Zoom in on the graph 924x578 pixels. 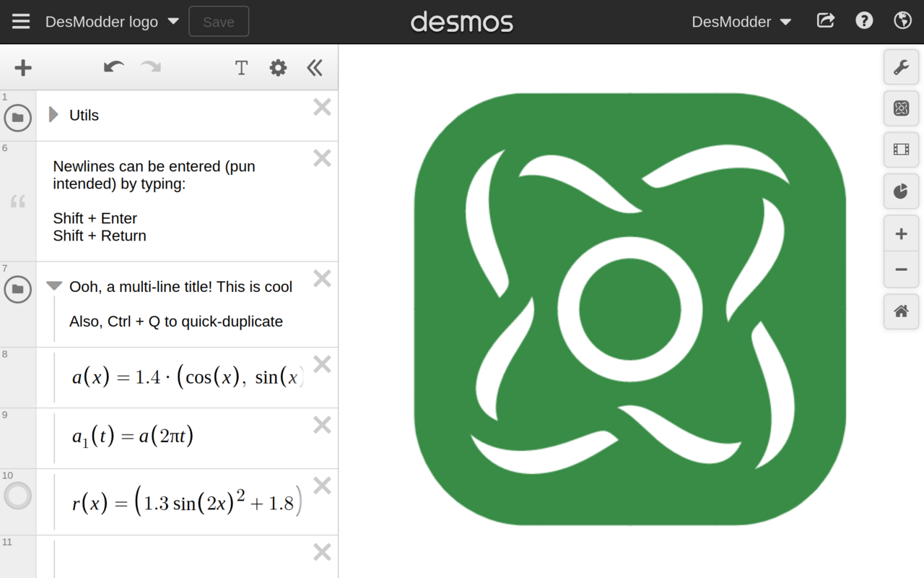point(901,234)
